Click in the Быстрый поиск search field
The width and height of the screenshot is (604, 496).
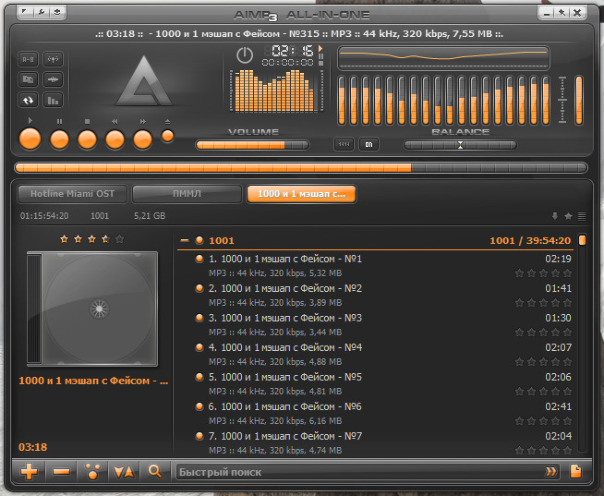360,472
